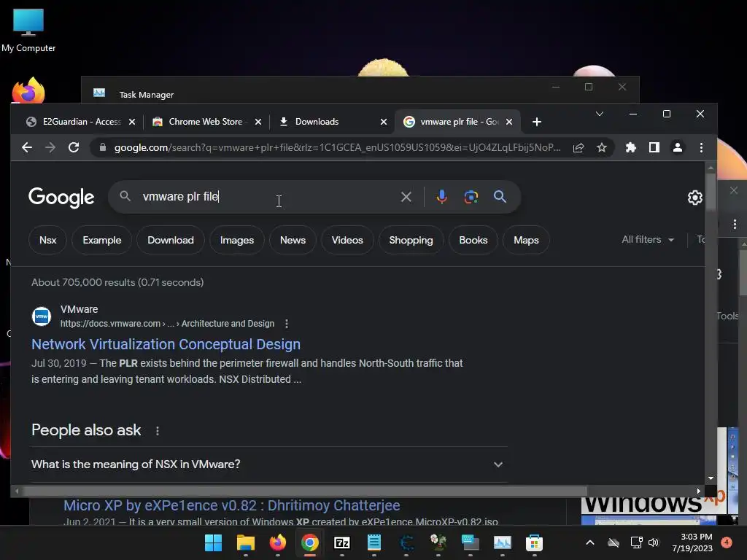
Task: Open Chrome's tab search chevron
Action: (600, 114)
